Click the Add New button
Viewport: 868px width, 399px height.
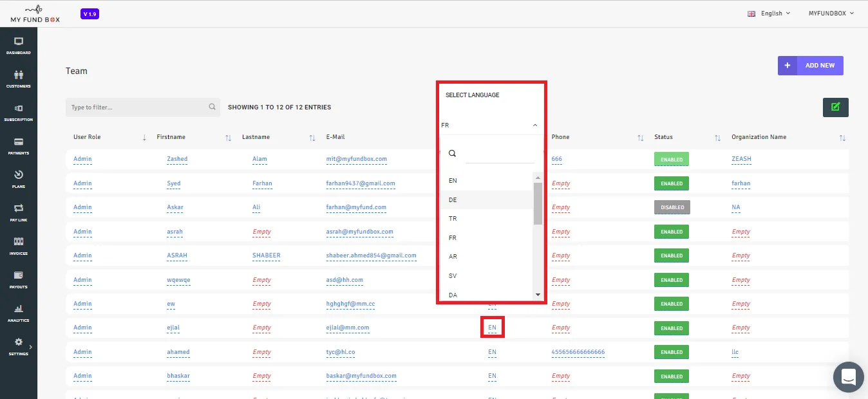811,66
